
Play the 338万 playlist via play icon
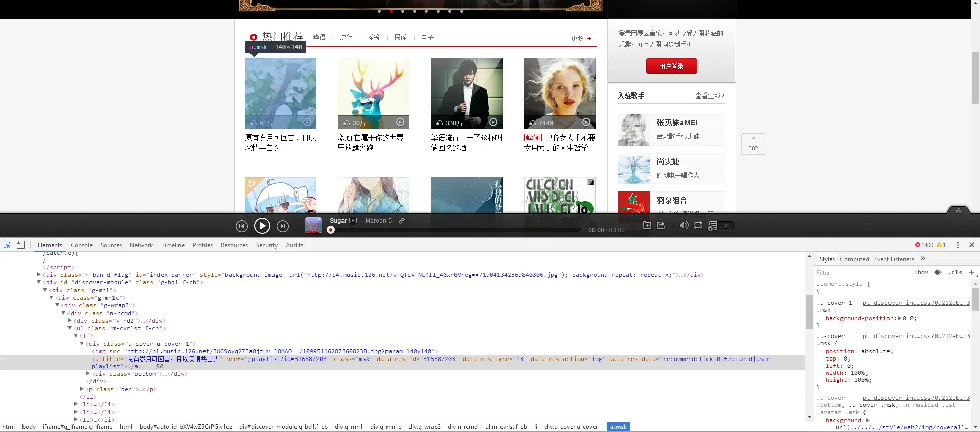click(x=493, y=122)
